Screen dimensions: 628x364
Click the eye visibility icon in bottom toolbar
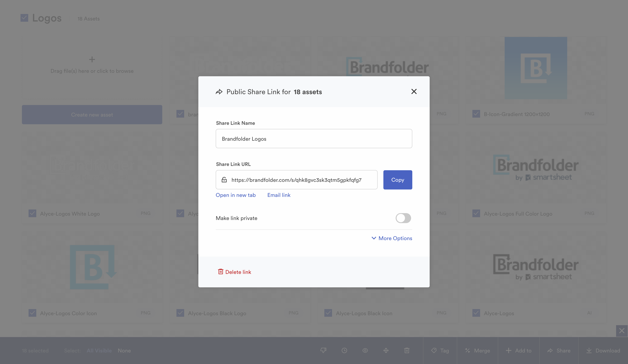365,351
